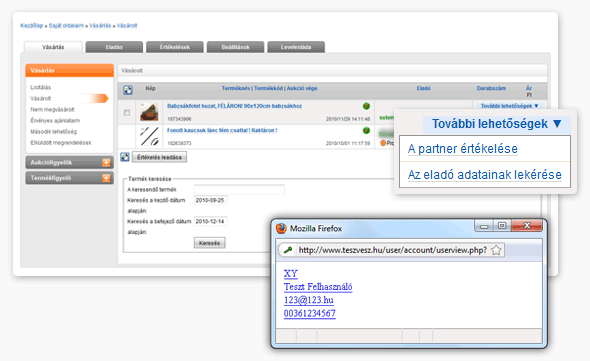
Task: Click the orange Vásárlás sidebar header
Action: tap(70, 70)
